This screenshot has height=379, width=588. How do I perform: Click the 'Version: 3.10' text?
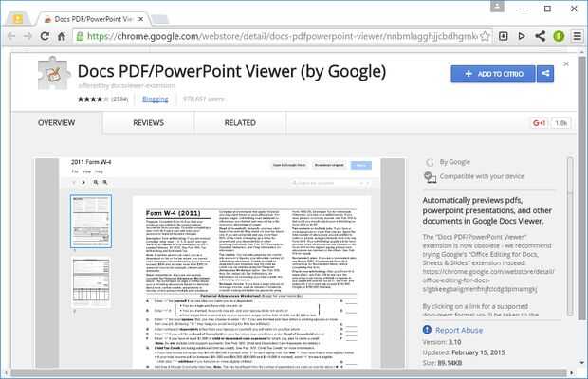point(442,342)
